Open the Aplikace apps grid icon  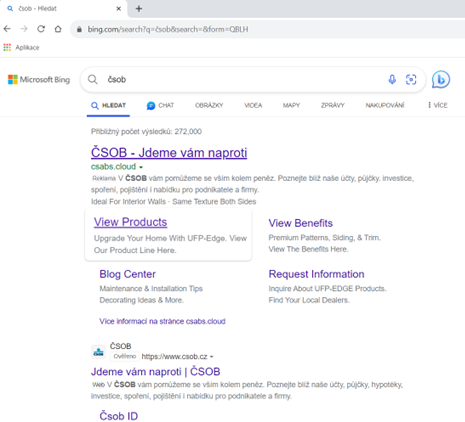(x=7, y=47)
